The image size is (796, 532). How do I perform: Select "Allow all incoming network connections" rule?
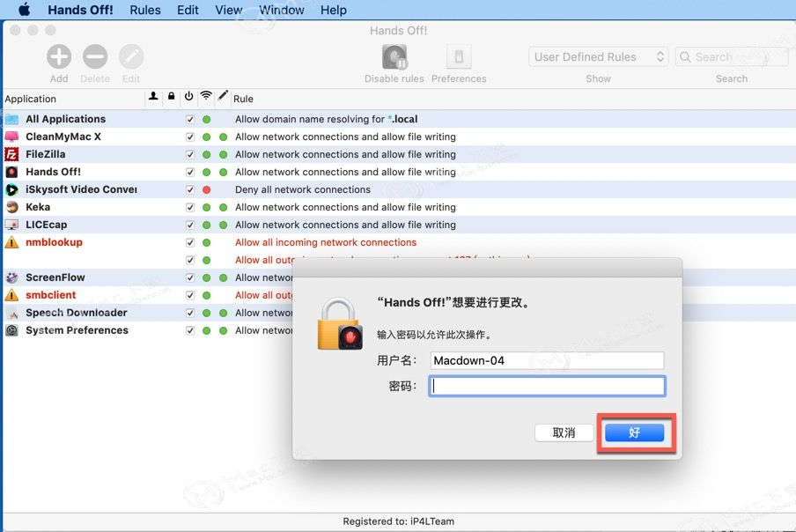pos(326,242)
